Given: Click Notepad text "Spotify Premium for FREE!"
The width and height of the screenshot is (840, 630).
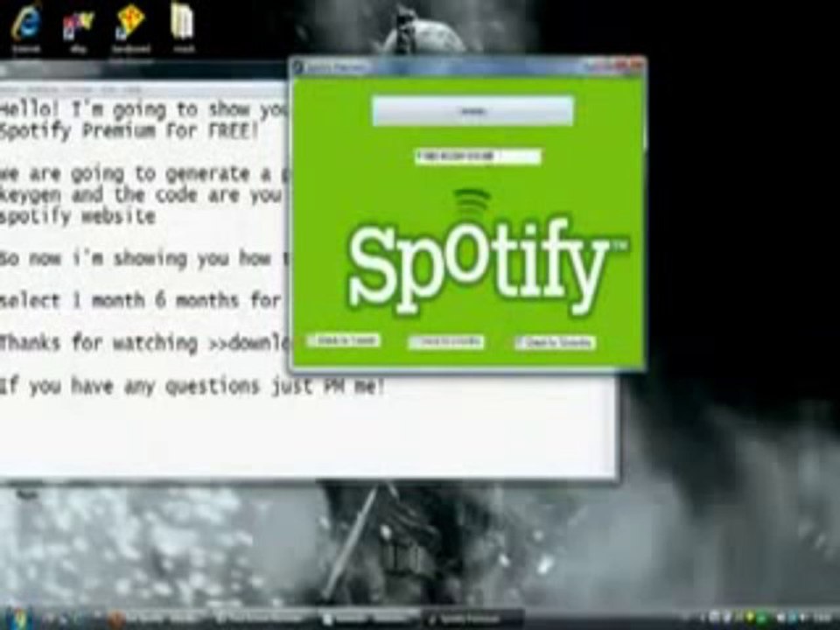Looking at the screenshot, I should point(129,130).
